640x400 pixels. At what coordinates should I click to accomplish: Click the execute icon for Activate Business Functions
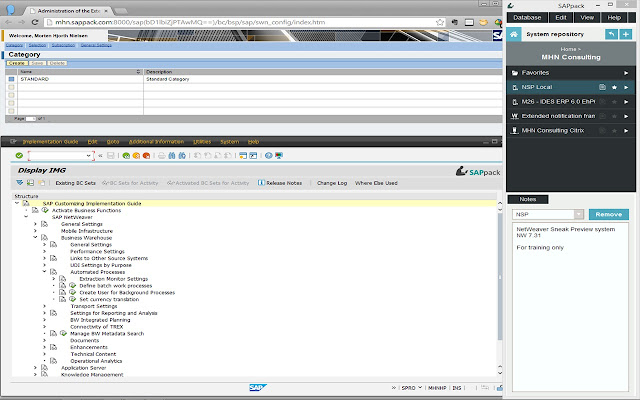click(45, 210)
